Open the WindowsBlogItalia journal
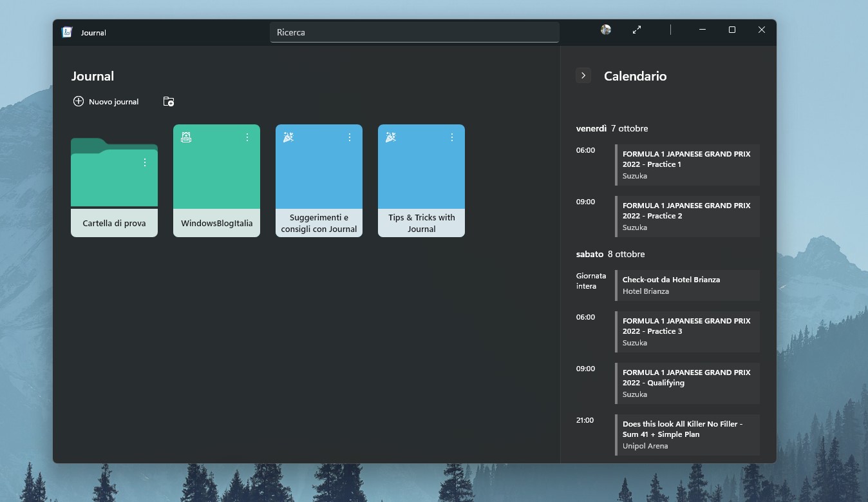 pos(216,180)
